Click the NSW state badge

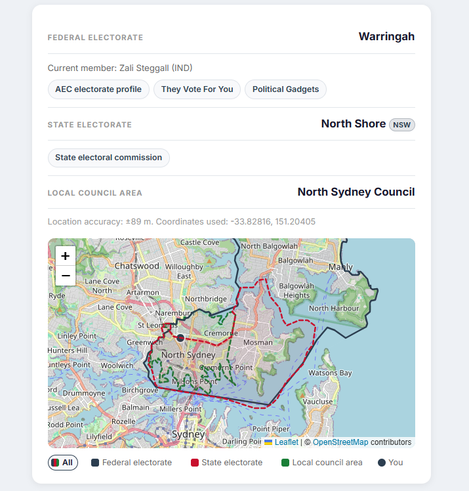[402, 125]
